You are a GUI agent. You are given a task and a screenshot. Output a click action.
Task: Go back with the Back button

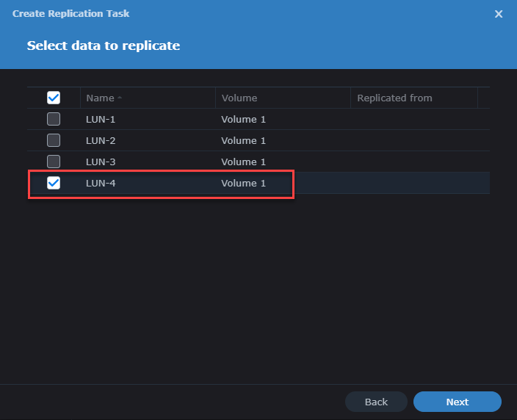tap(376, 402)
